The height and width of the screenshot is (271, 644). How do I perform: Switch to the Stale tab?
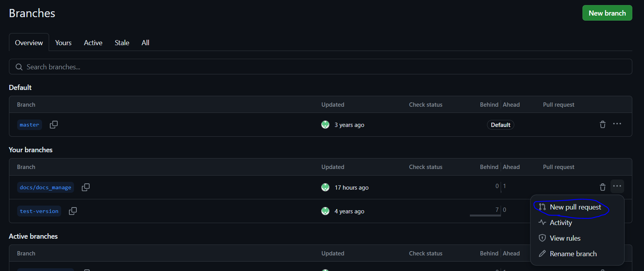pos(122,43)
